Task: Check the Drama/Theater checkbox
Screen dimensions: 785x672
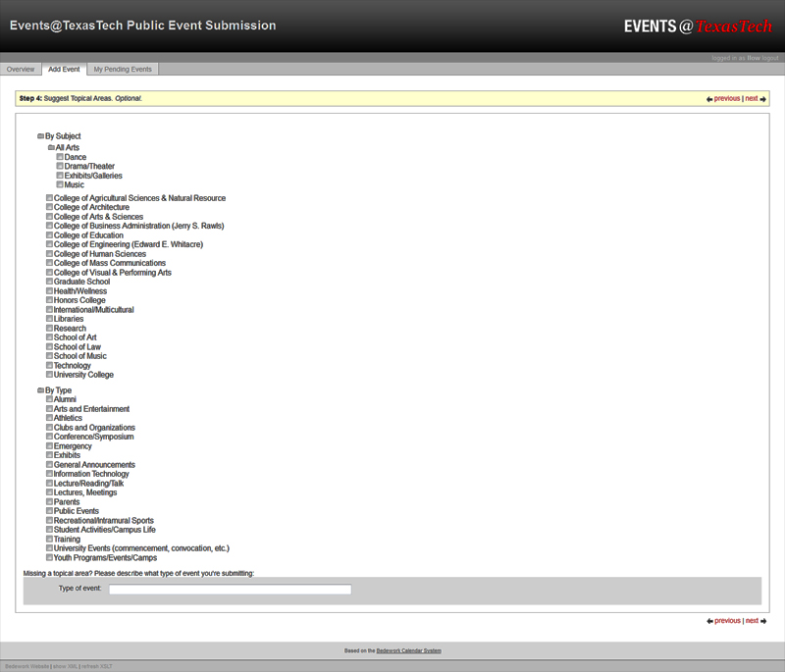Action: pyautogui.click(x=60, y=166)
